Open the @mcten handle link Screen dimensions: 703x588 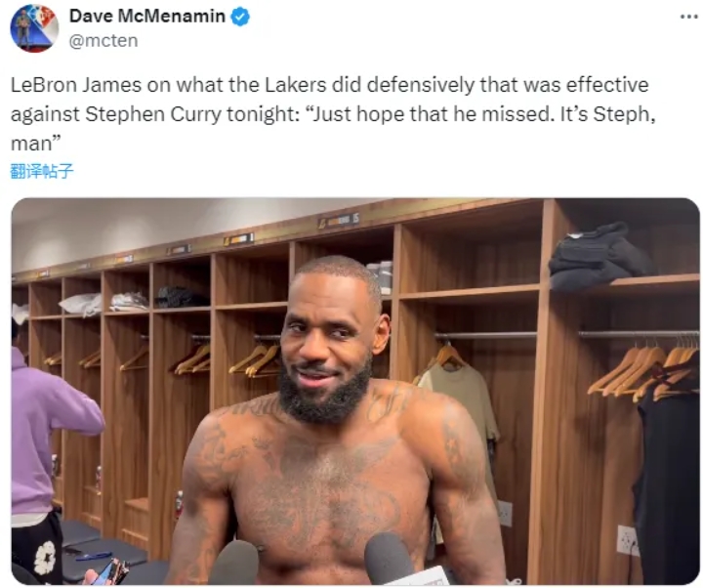103,41
